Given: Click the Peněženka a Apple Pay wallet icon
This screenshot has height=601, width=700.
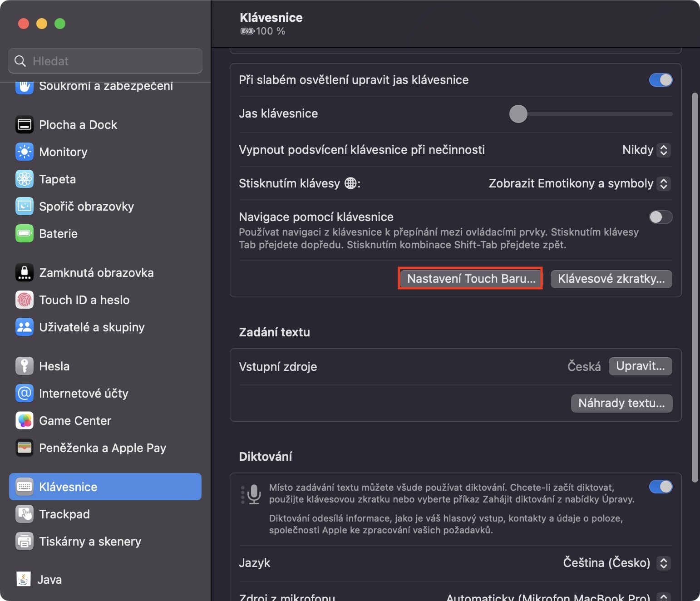Looking at the screenshot, I should click(25, 448).
